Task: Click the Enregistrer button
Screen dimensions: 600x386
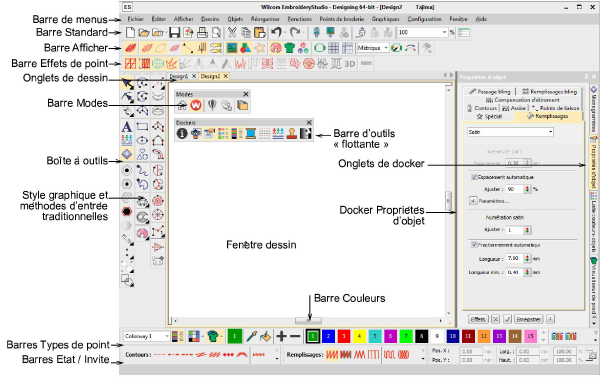Action: (528, 319)
